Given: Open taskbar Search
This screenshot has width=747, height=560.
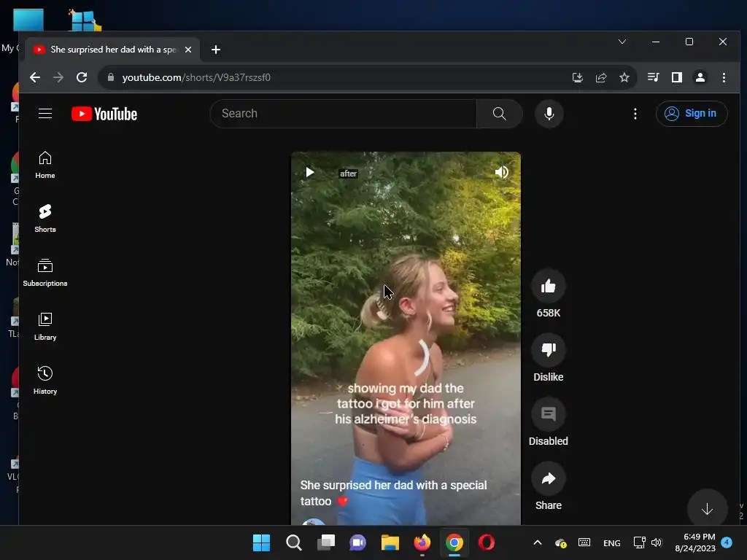Looking at the screenshot, I should [293, 542].
